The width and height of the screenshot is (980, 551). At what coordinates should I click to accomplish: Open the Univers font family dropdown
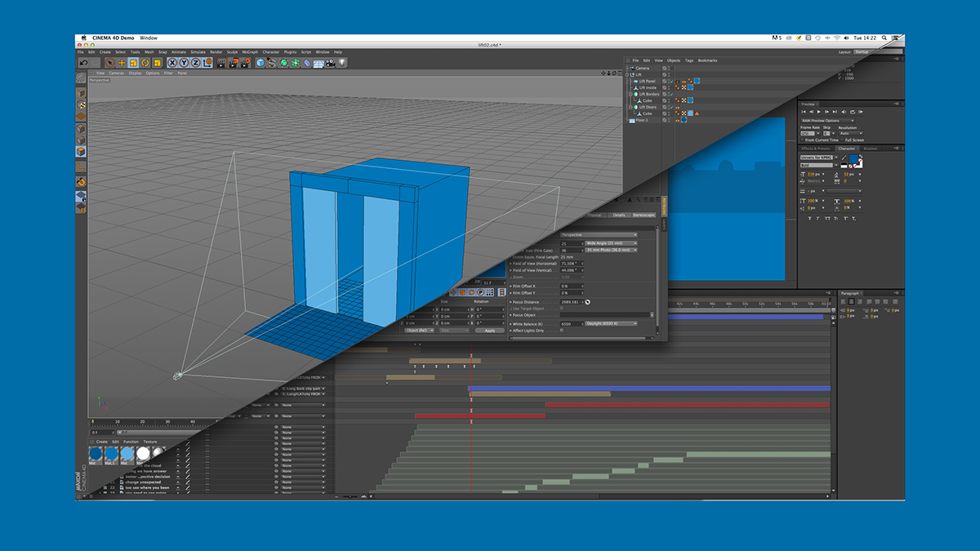[819, 158]
